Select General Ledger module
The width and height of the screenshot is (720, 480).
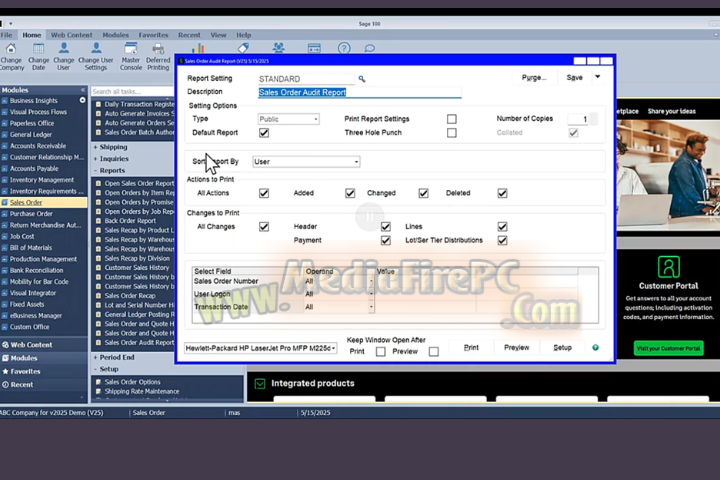pos(31,135)
